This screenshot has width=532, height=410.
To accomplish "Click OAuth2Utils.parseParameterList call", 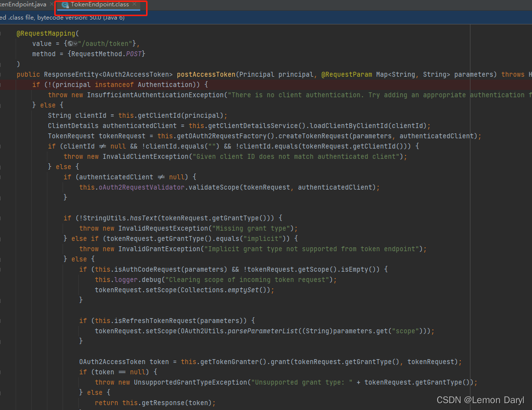I will [x=239, y=330].
